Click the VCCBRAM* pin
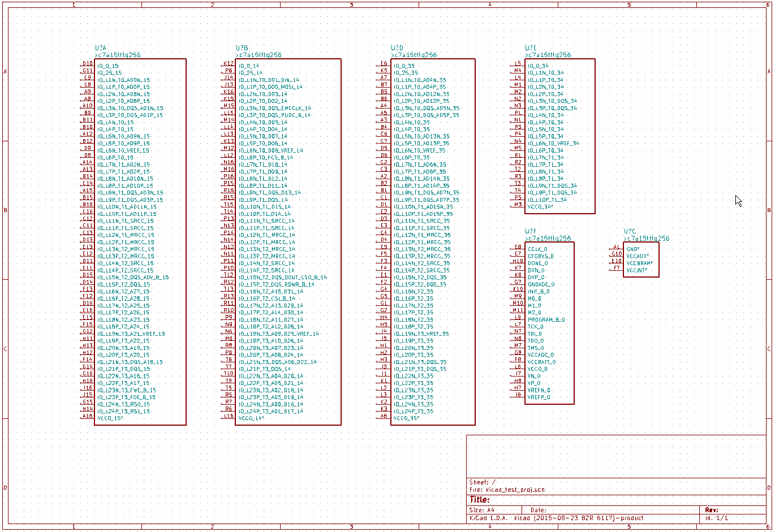 click(640, 263)
